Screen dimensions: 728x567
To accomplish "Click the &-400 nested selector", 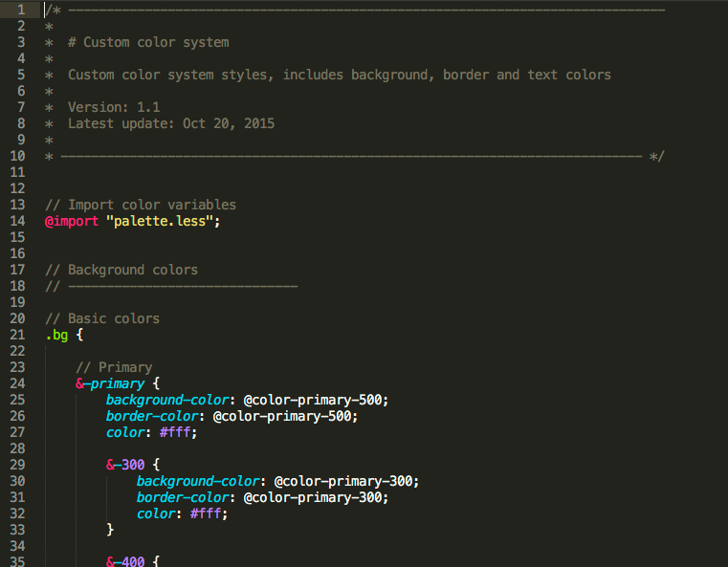I will pyautogui.click(x=124, y=561).
